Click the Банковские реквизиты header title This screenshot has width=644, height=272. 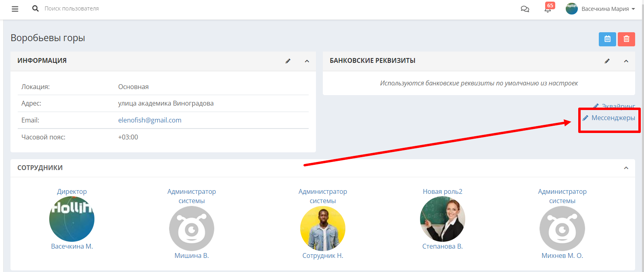[372, 60]
